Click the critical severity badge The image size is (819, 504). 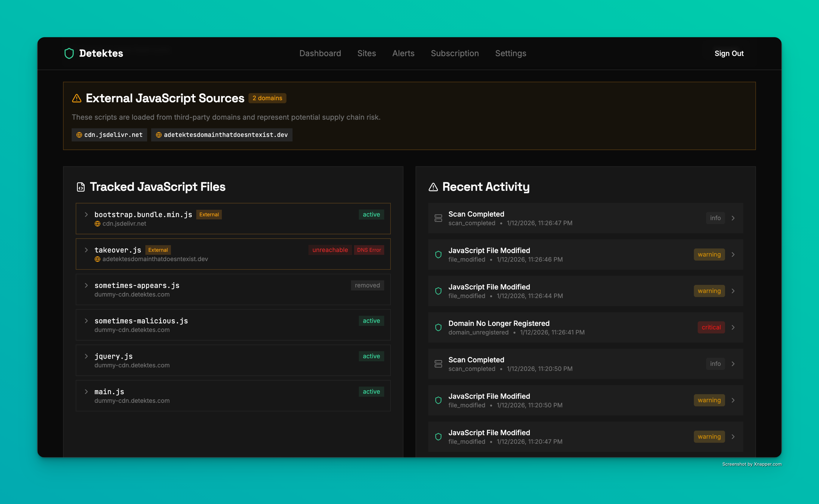click(x=711, y=327)
